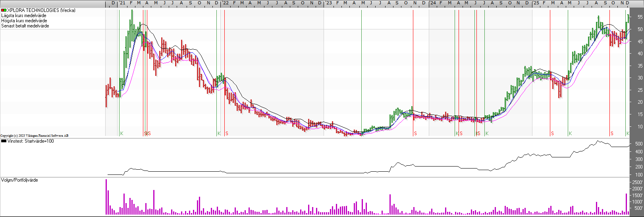
Task: Select the XPLORA TECHNOLOGIES (Vecka) title
Action: 41,10
